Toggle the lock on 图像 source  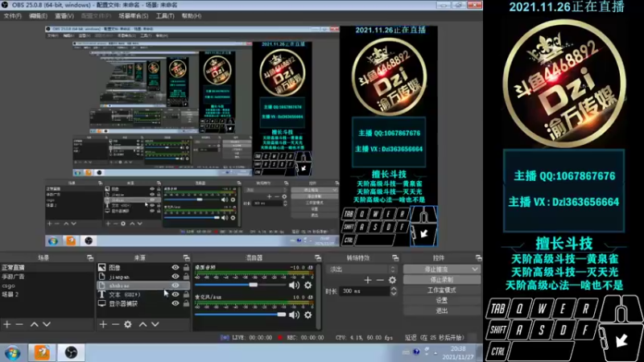(x=186, y=268)
